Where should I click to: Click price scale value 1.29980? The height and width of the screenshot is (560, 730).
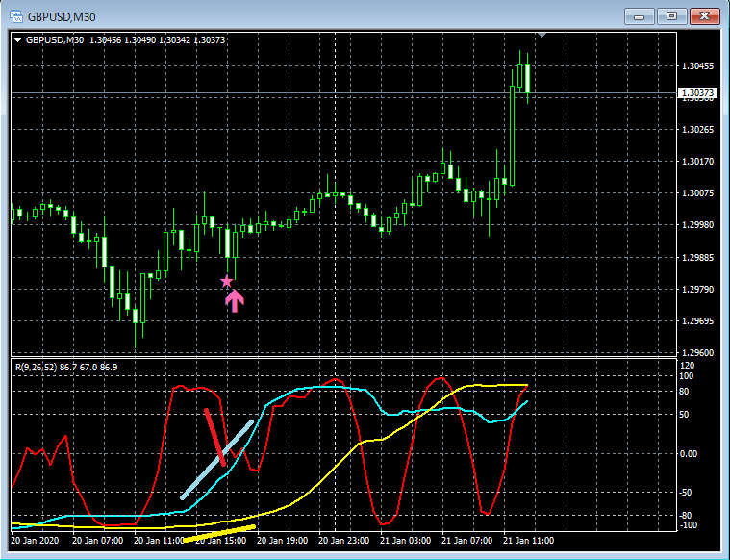[697, 225]
